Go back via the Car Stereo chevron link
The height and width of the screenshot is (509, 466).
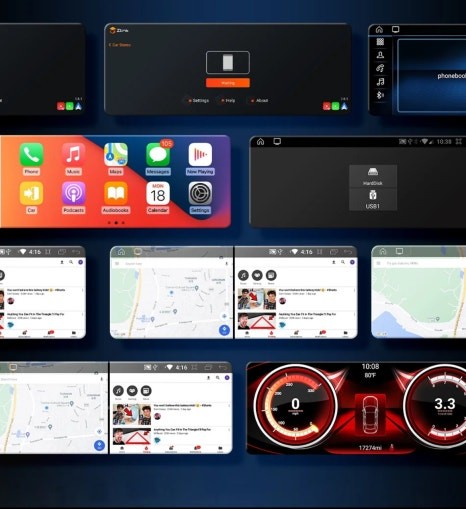[x=120, y=45]
